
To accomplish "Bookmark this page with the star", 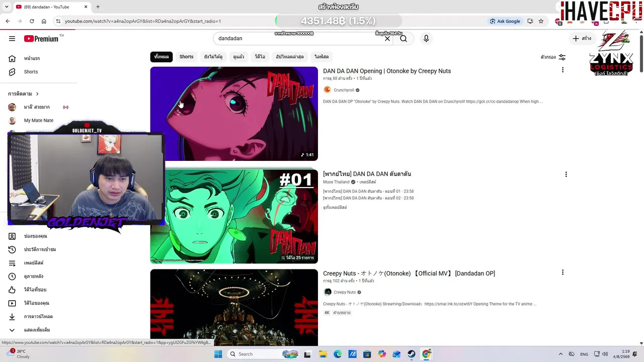I will point(541,21).
